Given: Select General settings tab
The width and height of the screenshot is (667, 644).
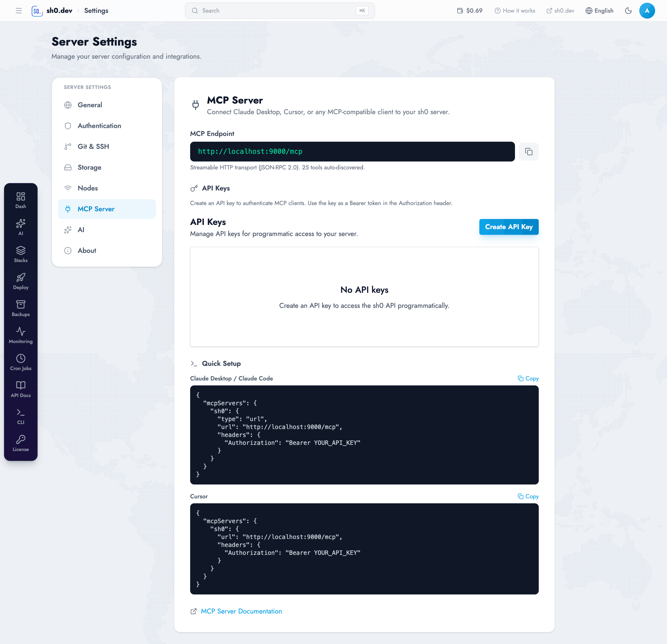Looking at the screenshot, I should tap(107, 105).
